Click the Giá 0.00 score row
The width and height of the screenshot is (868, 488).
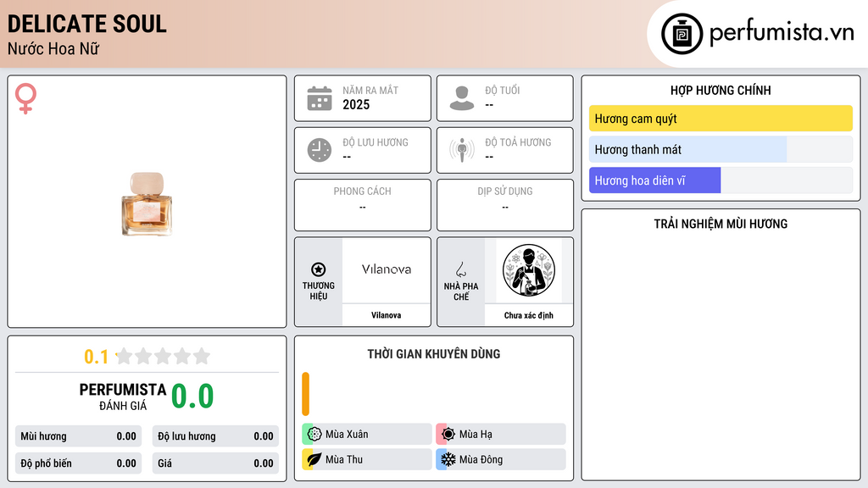point(215,463)
